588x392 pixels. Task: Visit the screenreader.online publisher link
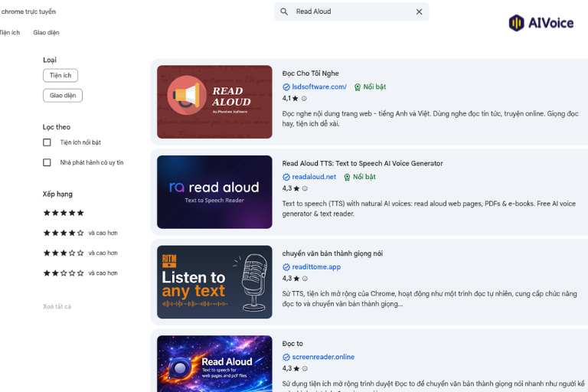[x=323, y=357]
